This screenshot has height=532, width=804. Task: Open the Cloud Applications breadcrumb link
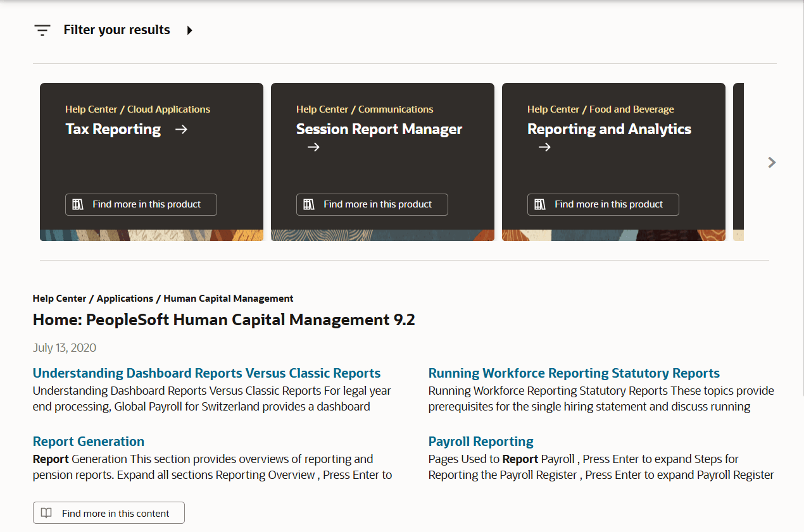coord(168,109)
